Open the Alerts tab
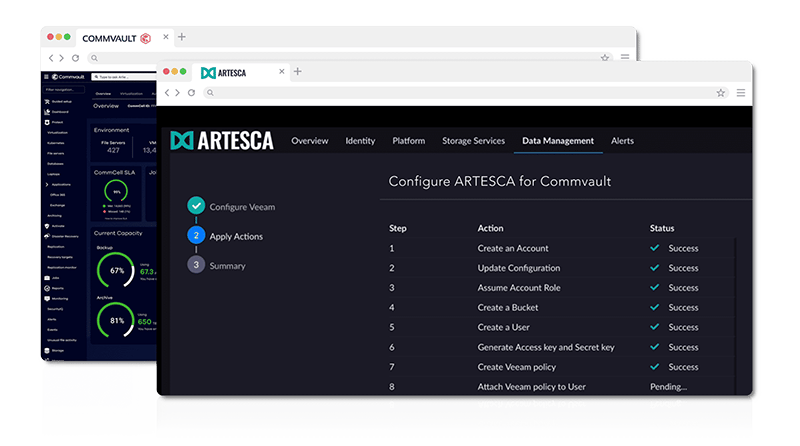This screenshot has height=446, width=800. click(622, 141)
